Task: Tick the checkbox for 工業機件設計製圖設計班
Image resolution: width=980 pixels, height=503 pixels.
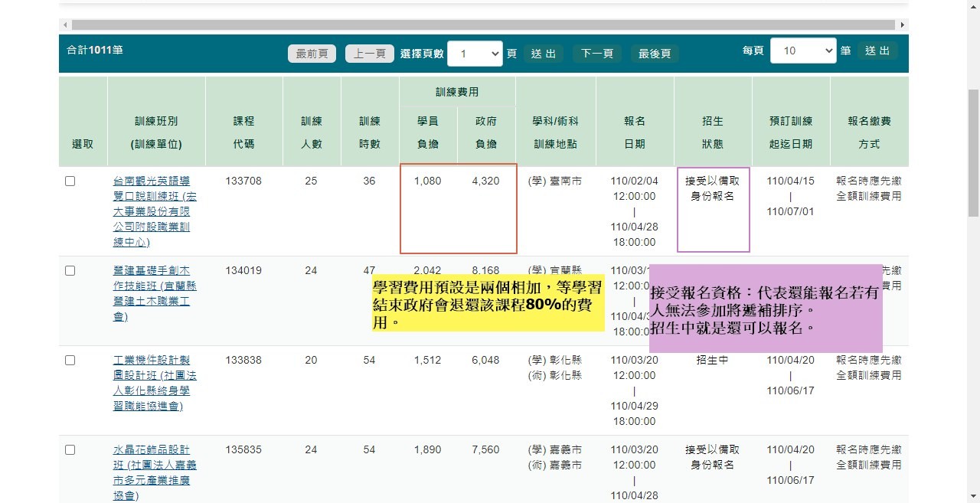Action: coord(70,360)
